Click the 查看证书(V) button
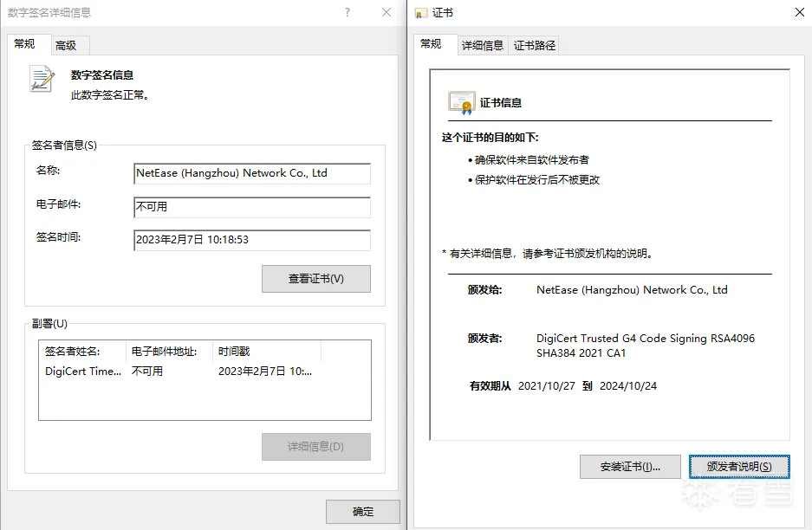 pos(316,279)
